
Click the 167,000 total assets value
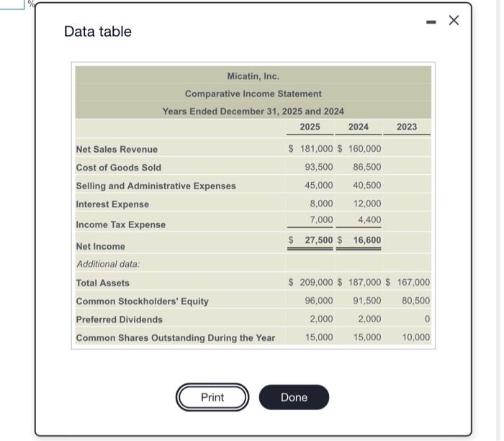[x=413, y=282]
